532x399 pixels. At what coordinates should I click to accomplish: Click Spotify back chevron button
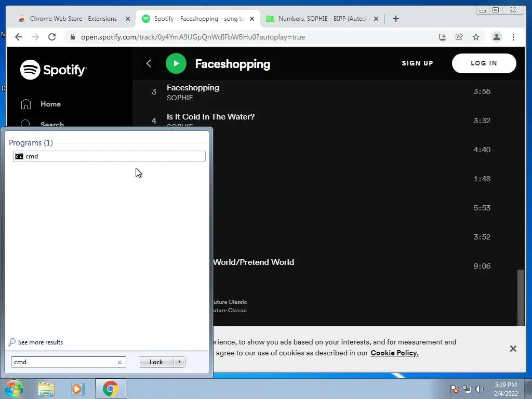[x=149, y=63]
